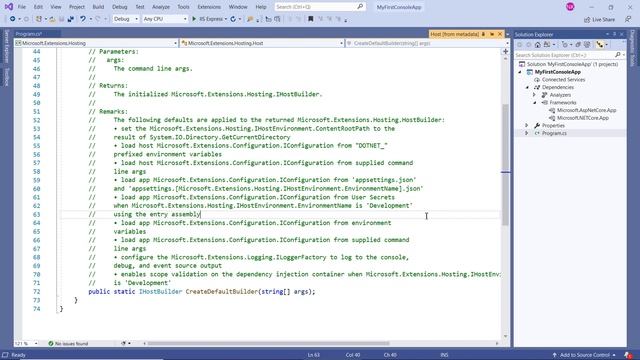Expand the Analyzers node
The width and height of the screenshot is (640, 360).
[534, 95]
